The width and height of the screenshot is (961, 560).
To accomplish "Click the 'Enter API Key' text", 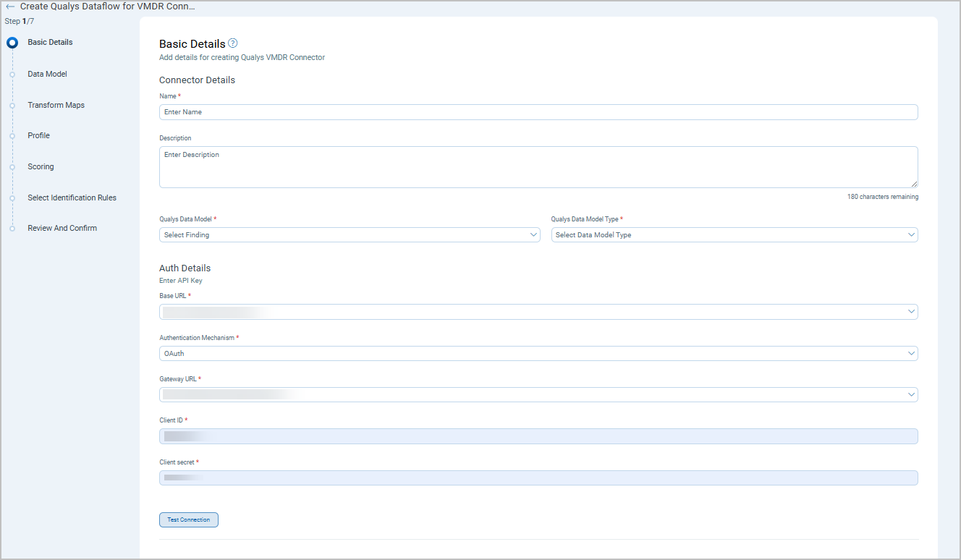I will tap(181, 281).
